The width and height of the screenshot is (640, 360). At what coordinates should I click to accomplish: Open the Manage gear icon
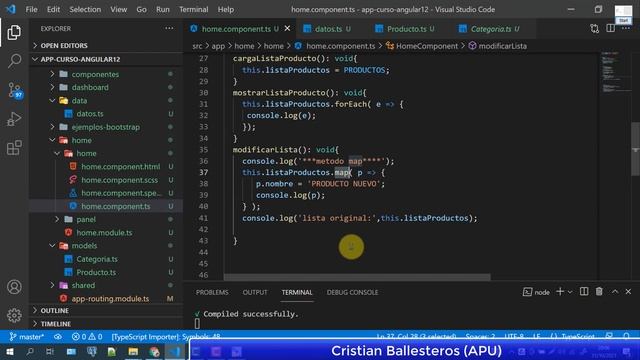[x=14, y=315]
